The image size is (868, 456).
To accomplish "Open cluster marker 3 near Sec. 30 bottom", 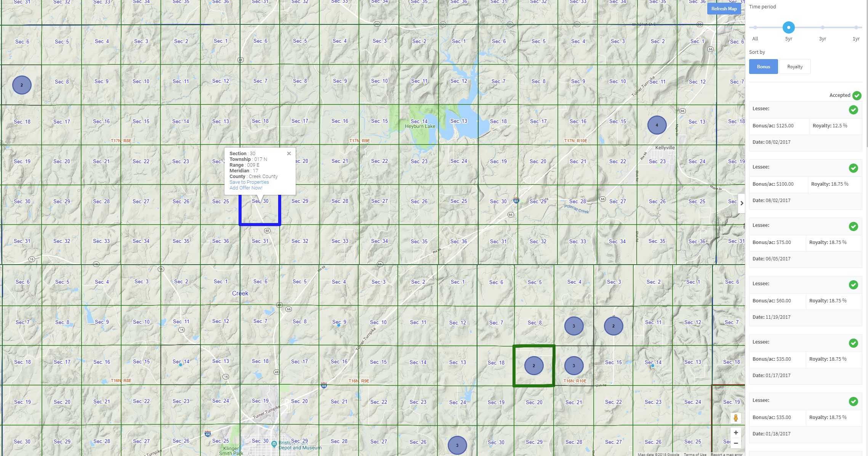I will [457, 445].
